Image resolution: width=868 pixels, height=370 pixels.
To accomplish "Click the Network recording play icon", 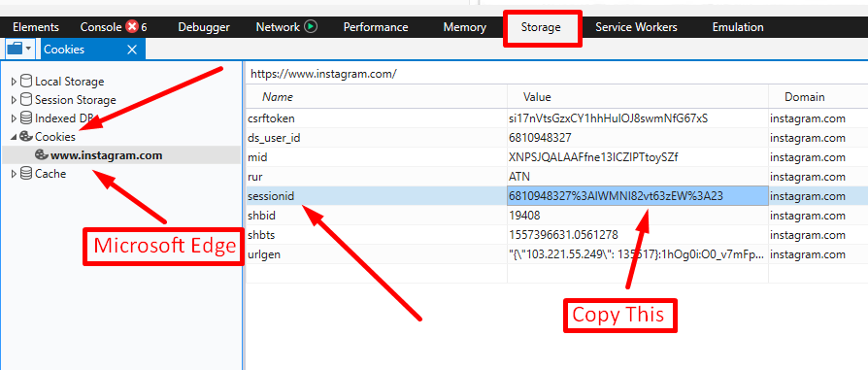I will (311, 26).
